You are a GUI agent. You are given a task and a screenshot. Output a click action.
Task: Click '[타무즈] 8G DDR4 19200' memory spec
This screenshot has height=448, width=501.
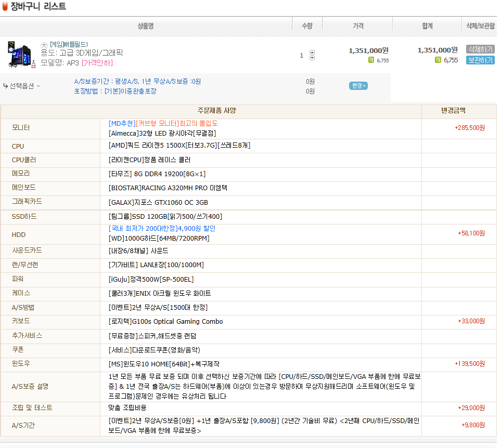pos(157,174)
